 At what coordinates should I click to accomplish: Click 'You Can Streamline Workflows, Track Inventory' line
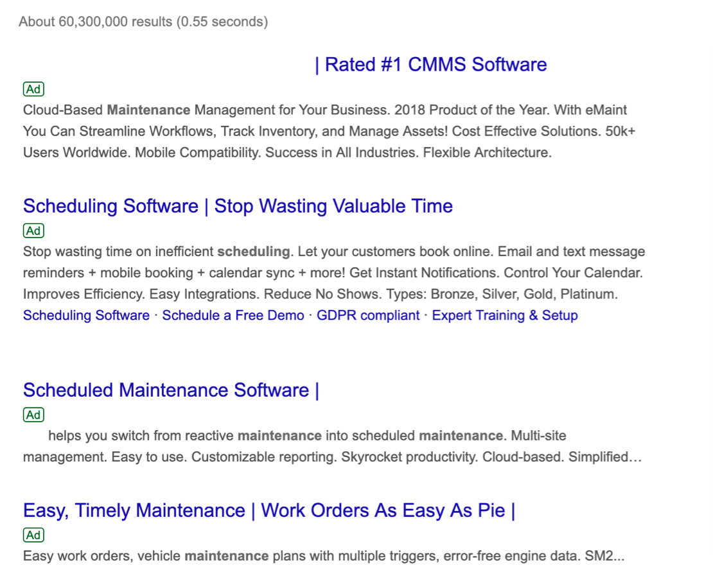(x=330, y=132)
